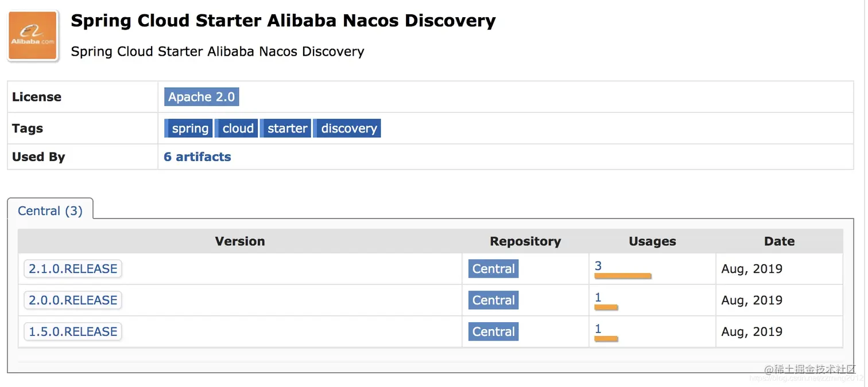The height and width of the screenshot is (387, 868).
Task: Click the Alibaba logo icon
Action: (x=33, y=36)
